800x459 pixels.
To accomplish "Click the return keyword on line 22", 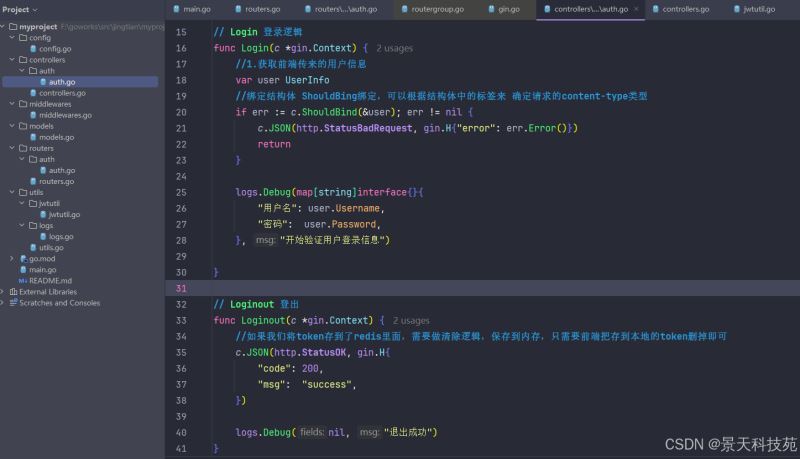I will (274, 144).
